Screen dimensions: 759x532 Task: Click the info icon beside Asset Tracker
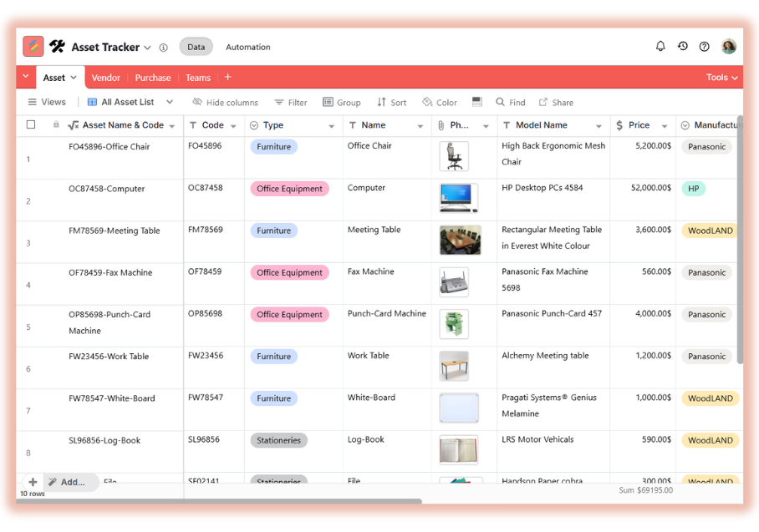(163, 48)
